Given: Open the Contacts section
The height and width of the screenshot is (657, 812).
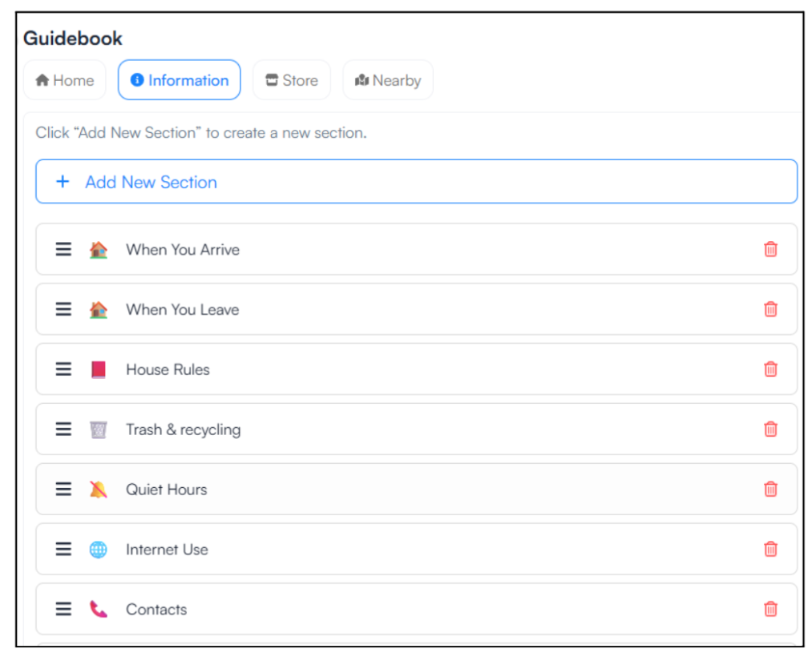Looking at the screenshot, I should [x=416, y=610].
